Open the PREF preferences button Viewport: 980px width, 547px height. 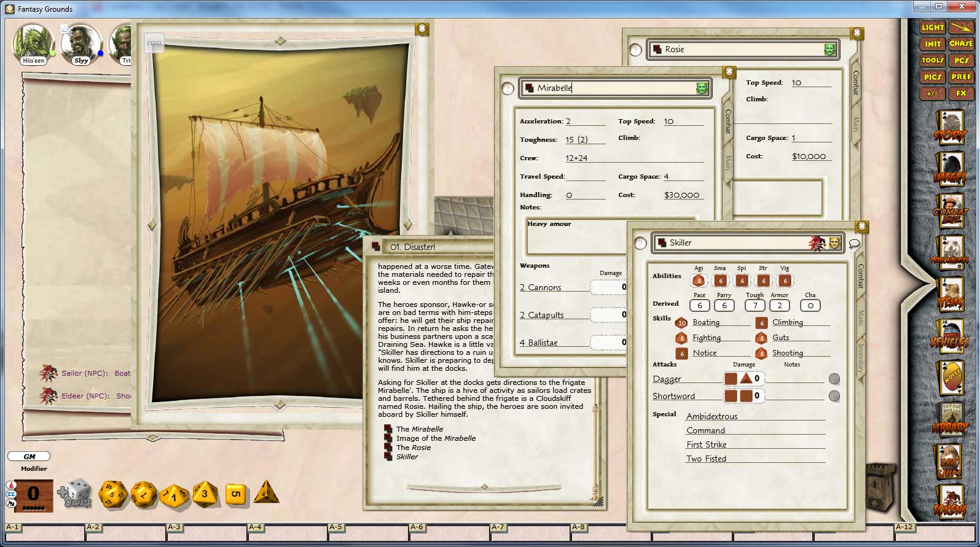961,77
